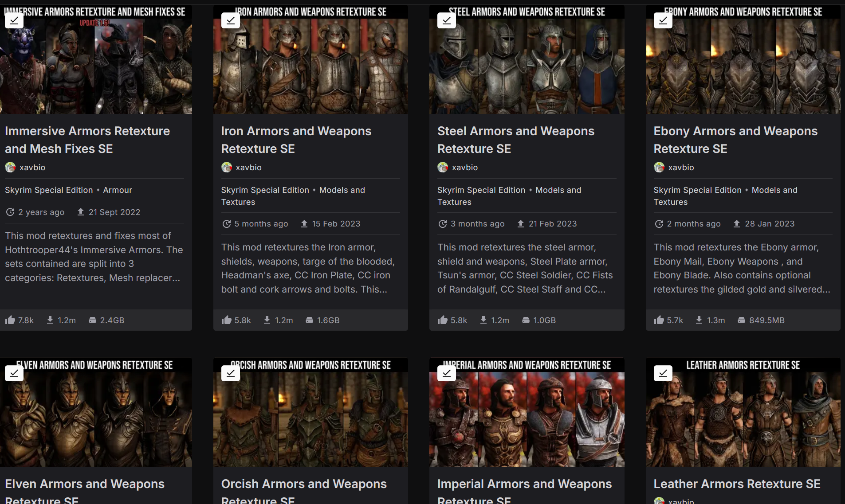
Task: Click xavbio's avatar on the Steel Armors card
Action: pos(443,167)
